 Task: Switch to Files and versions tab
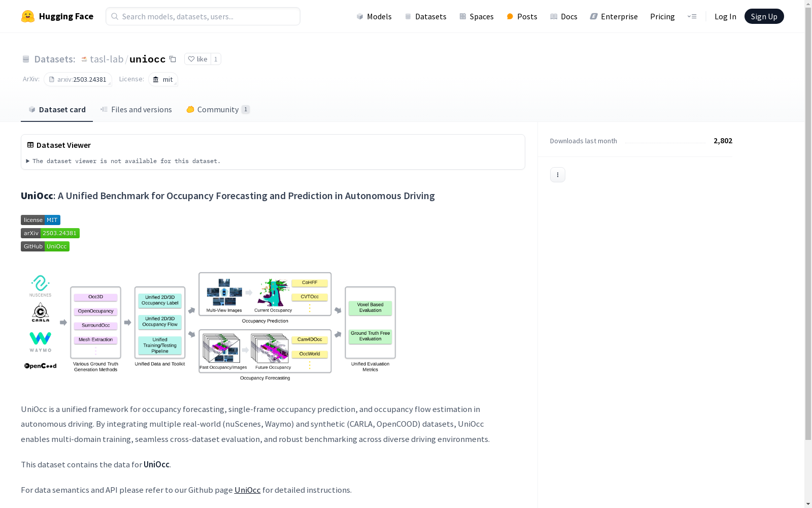pos(136,110)
